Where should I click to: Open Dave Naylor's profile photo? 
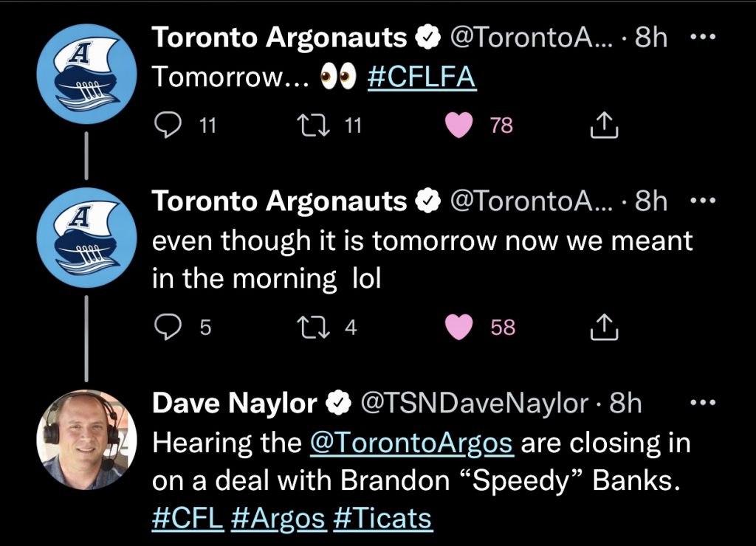[x=86, y=439]
